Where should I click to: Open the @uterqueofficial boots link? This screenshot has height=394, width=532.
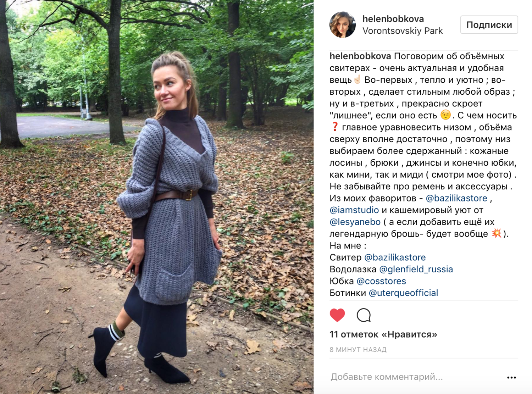point(404,293)
